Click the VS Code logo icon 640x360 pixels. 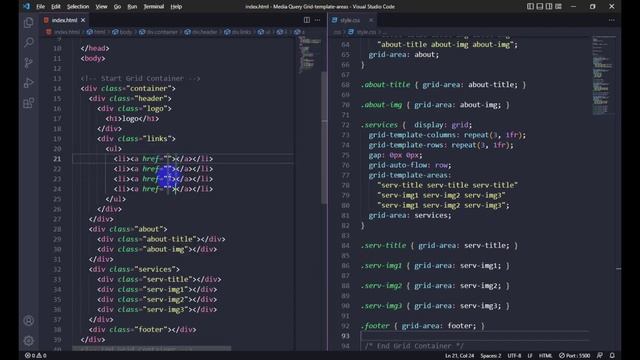(x=27, y=6)
